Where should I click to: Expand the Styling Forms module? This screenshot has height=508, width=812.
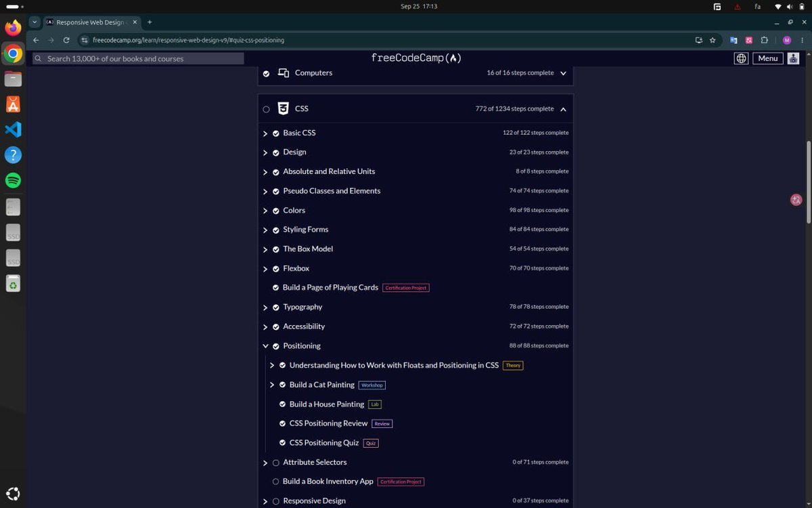coord(265,230)
